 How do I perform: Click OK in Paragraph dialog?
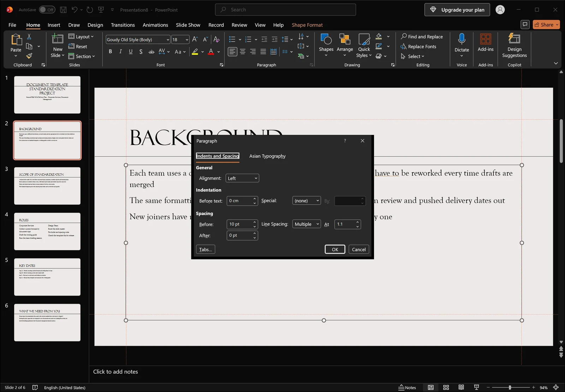tap(335, 249)
